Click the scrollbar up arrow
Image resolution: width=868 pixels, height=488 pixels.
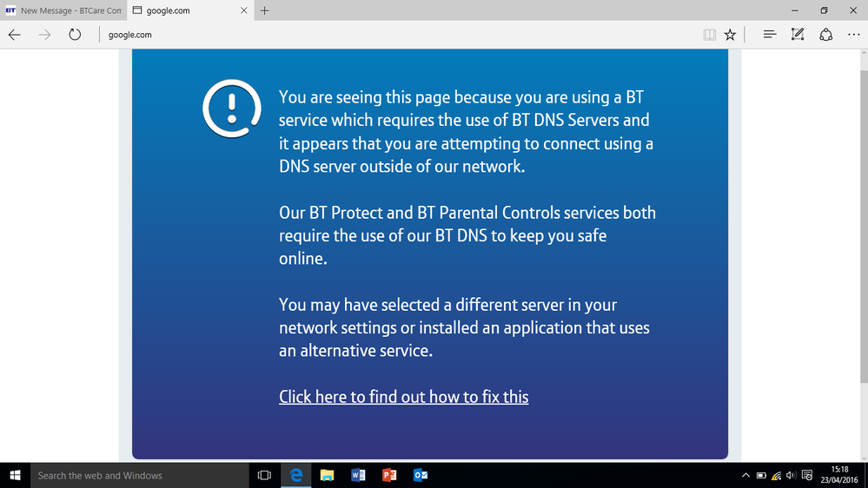point(864,53)
